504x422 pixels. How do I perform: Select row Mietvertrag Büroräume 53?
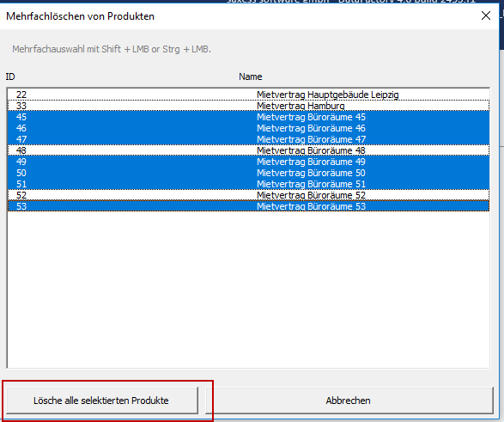(x=248, y=206)
